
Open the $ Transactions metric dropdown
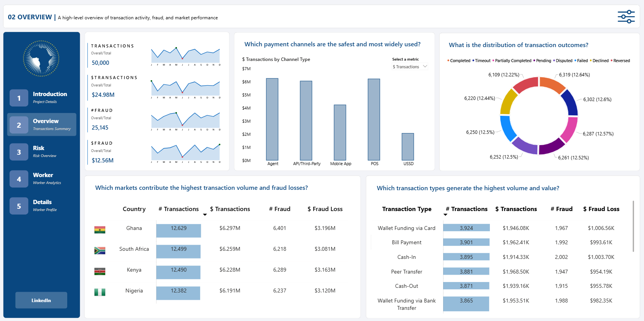(410, 67)
